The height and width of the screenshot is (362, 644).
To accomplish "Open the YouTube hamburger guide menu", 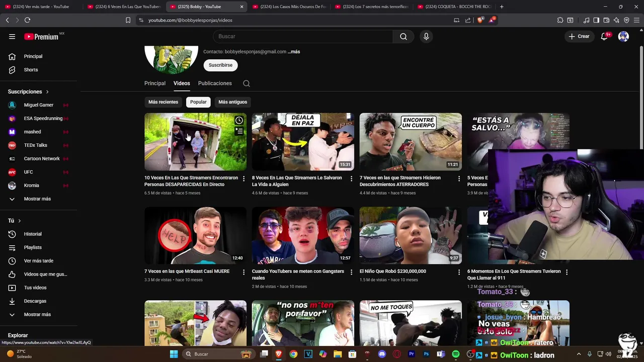I will tap(12, 36).
